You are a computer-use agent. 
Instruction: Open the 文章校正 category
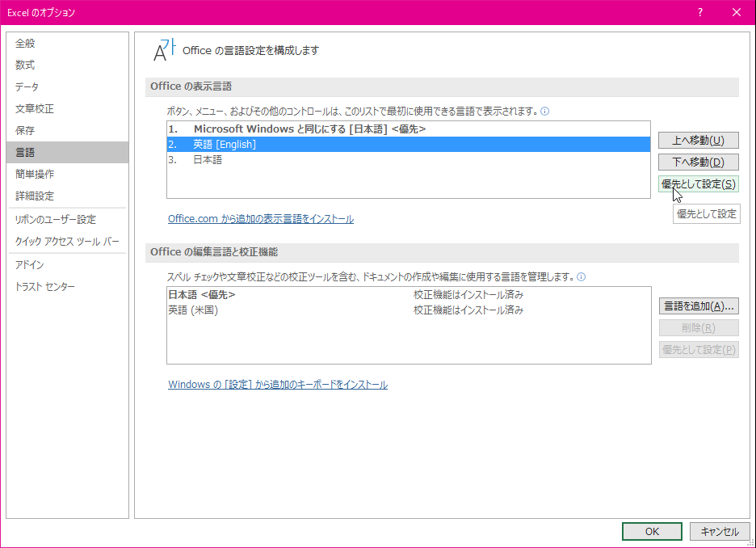[x=68, y=108]
